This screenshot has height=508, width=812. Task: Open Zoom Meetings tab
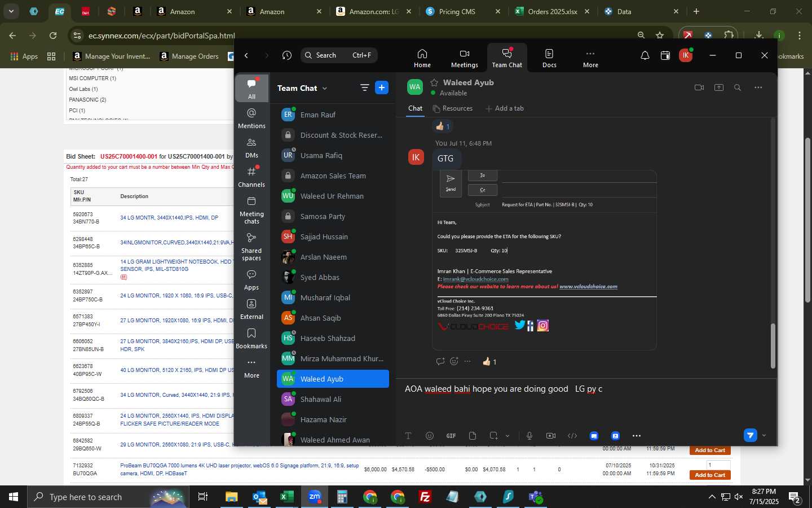point(464,58)
